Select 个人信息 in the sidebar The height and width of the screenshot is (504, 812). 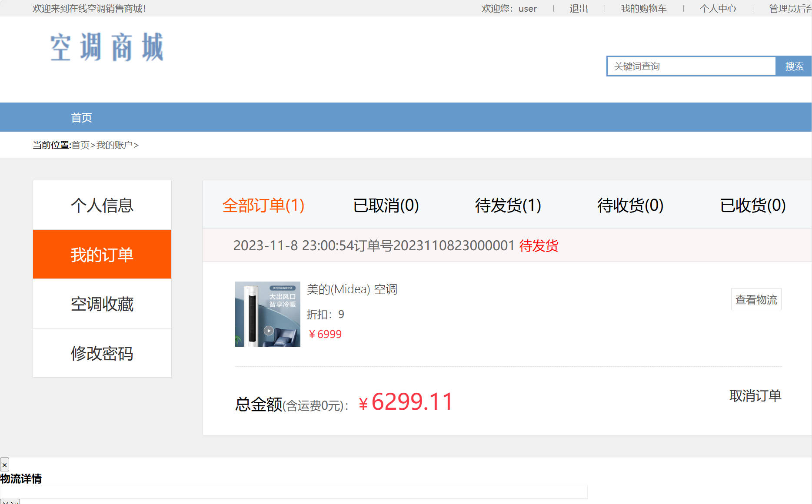(x=102, y=205)
